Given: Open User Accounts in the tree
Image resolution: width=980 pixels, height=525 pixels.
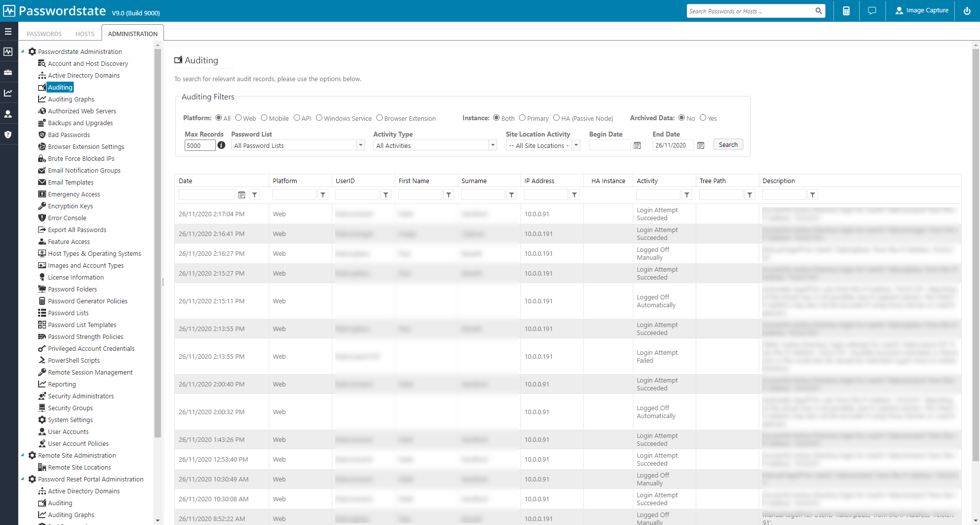Looking at the screenshot, I should tap(68, 431).
